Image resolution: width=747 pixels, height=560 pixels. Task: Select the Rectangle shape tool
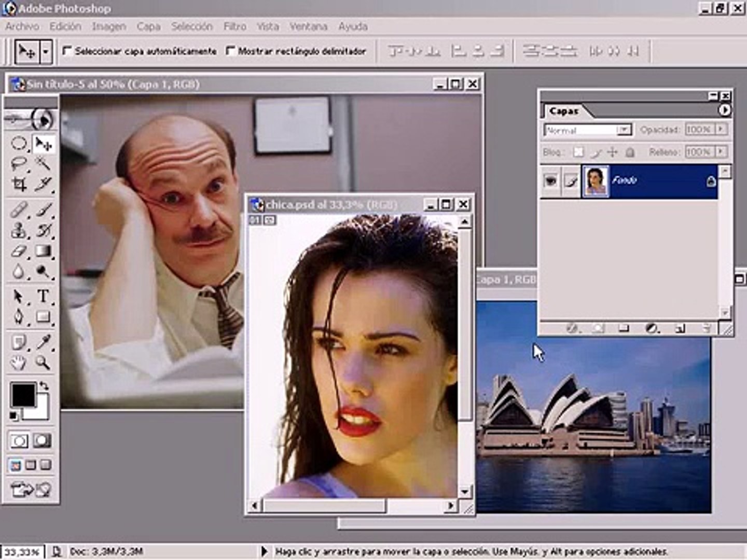pos(43,316)
